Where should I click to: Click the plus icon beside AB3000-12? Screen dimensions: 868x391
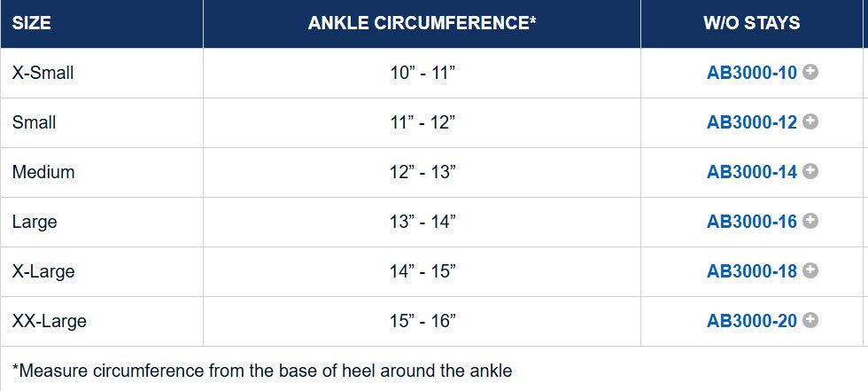pos(810,121)
